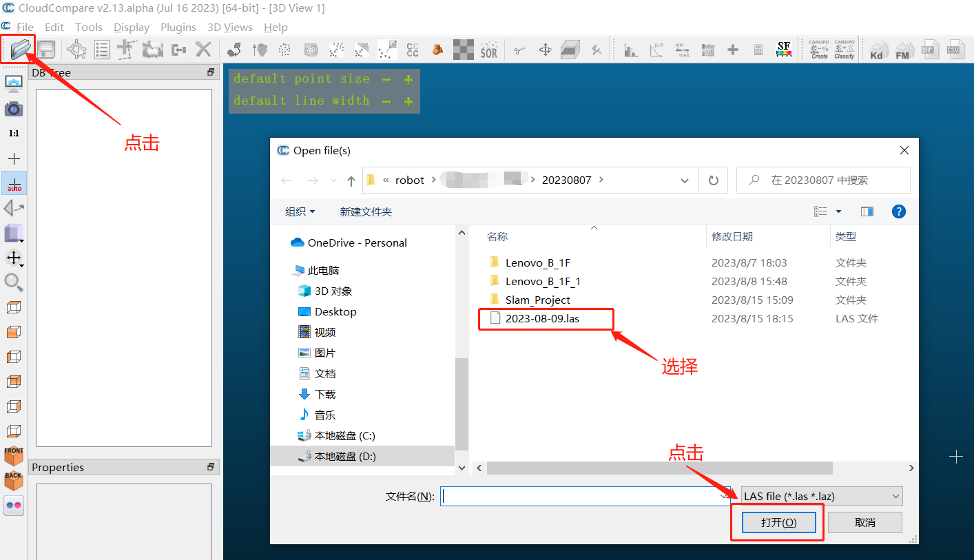Click the Delete X icon in toolbar

tap(203, 50)
